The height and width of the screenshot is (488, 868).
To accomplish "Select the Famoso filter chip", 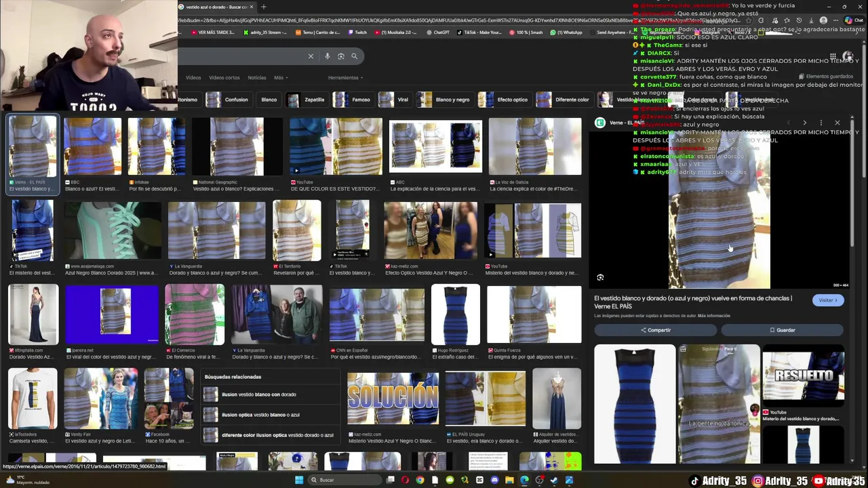I will [353, 100].
